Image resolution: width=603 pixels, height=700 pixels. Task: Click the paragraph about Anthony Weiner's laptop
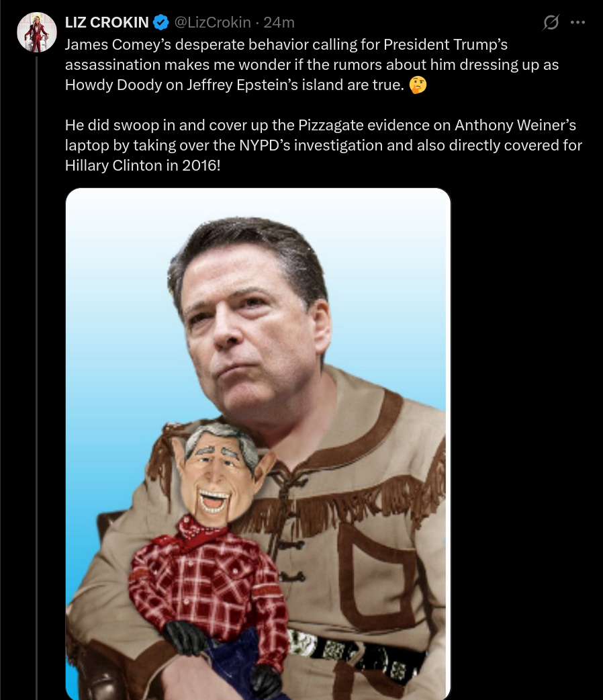(324, 145)
